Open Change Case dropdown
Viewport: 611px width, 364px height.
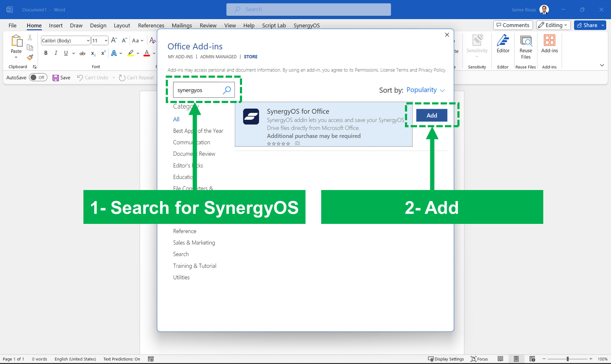[138, 41]
